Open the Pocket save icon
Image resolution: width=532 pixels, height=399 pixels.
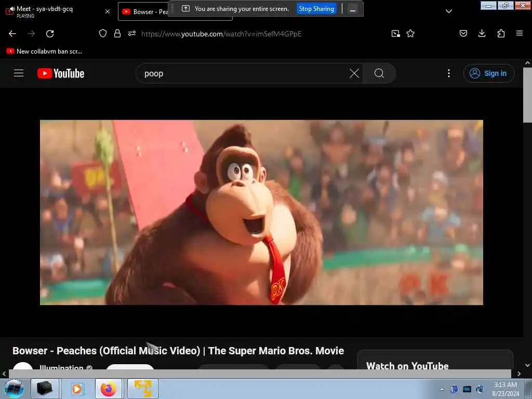tap(463, 33)
